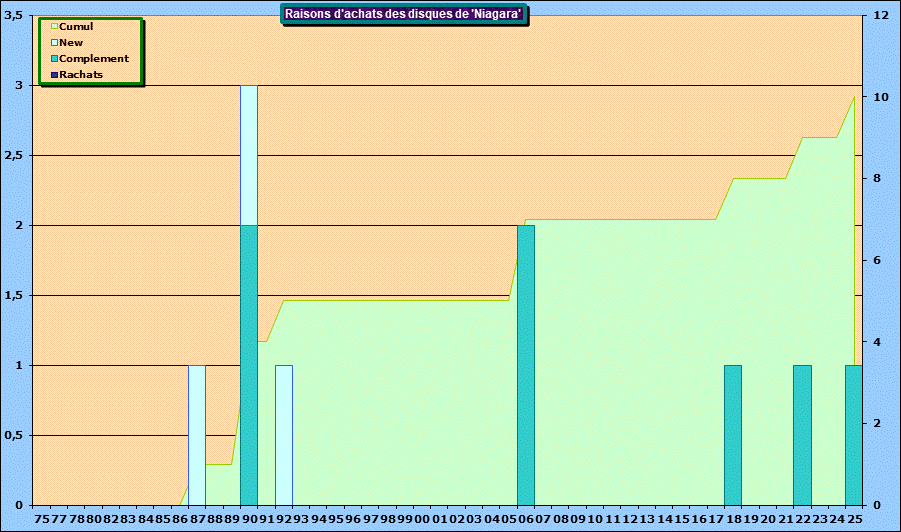
Task: Select the 'Complement' legend label
Action: (94, 59)
